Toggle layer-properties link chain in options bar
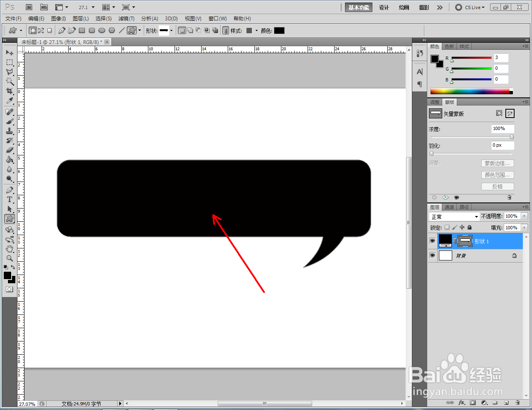Screen dimensions: 532x410 226,30
